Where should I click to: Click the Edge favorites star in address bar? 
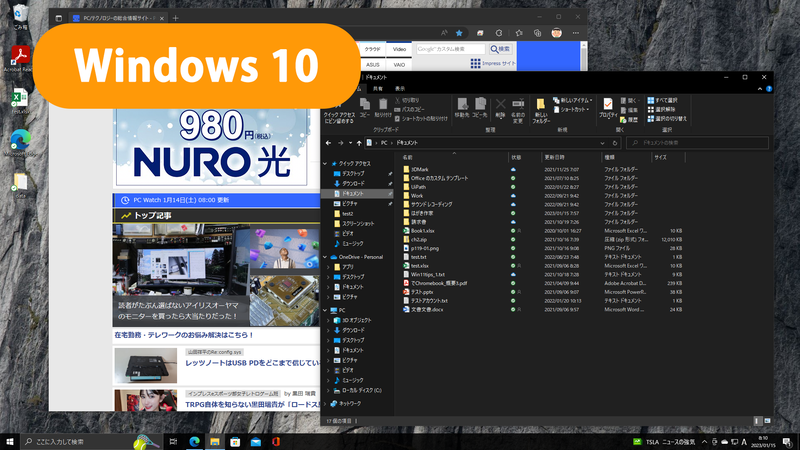[459, 33]
